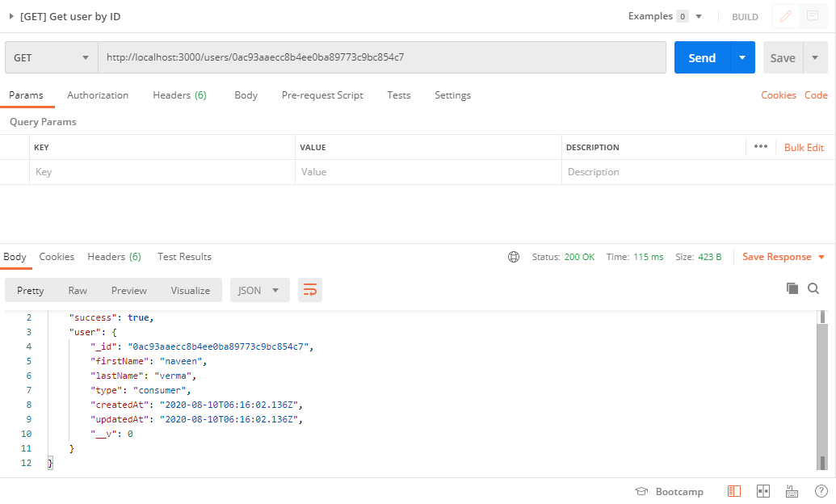Select the Pretty view

point(31,290)
